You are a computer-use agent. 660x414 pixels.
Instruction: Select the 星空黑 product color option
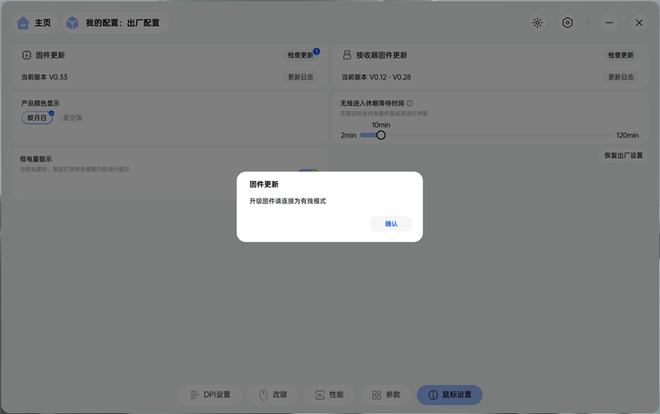[x=72, y=118]
